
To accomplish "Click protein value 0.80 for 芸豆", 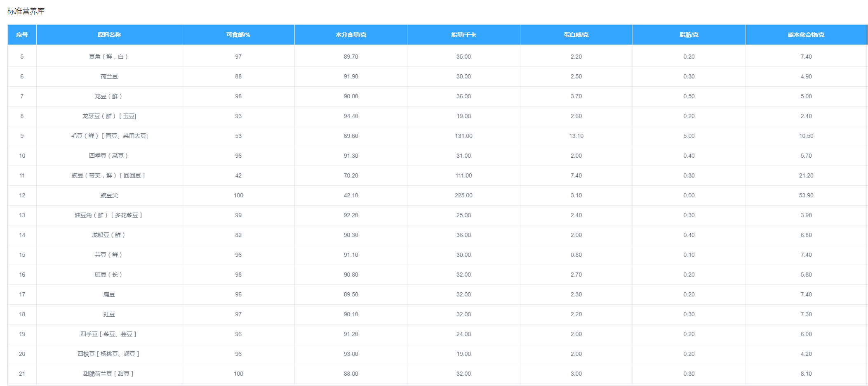I will (x=576, y=255).
